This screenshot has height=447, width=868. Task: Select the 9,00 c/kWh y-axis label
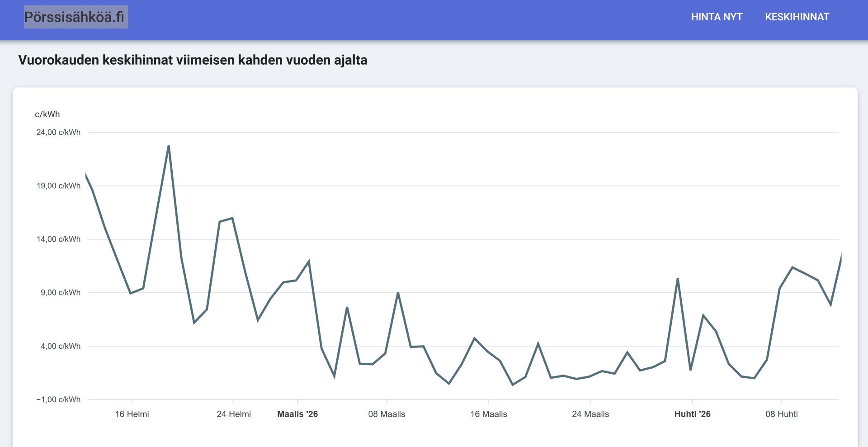(x=60, y=293)
